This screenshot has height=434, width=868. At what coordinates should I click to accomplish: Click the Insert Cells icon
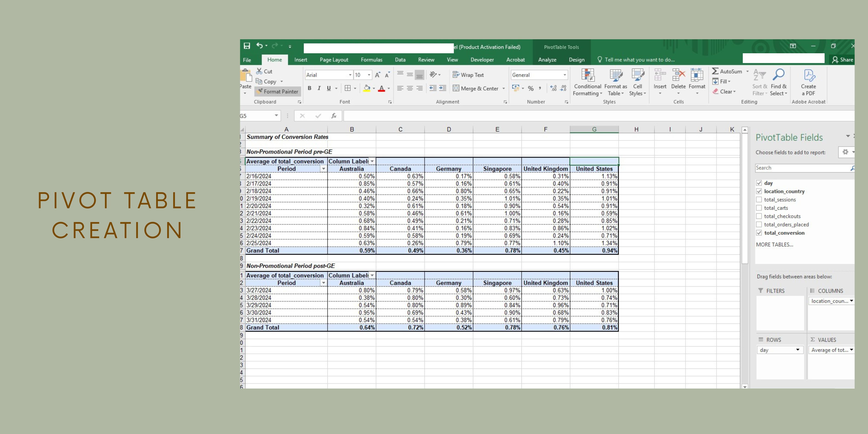click(660, 75)
